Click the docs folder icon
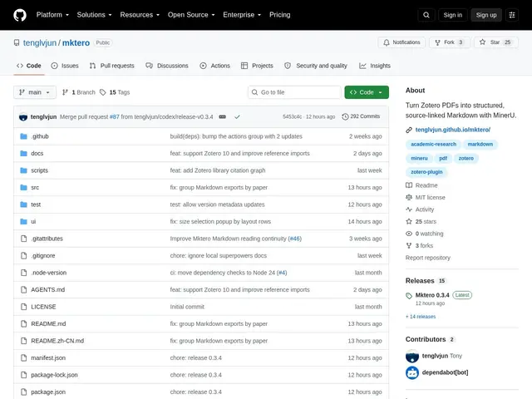 coord(23,153)
